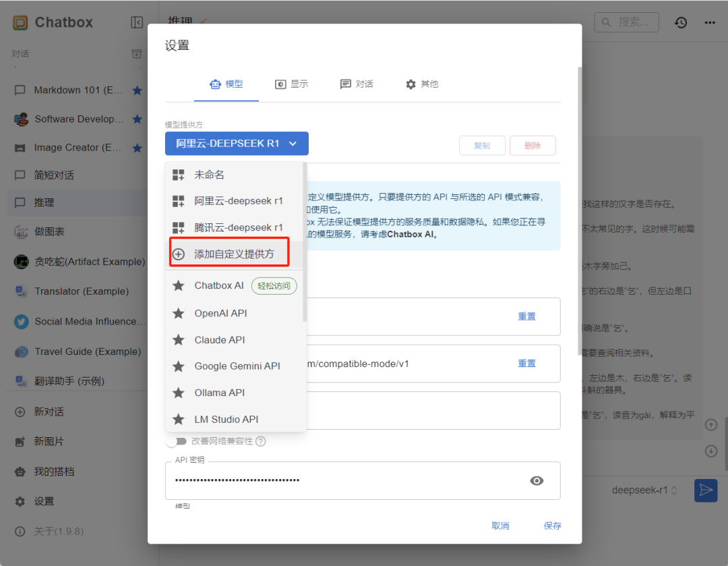Select Claude API provider

point(234,340)
